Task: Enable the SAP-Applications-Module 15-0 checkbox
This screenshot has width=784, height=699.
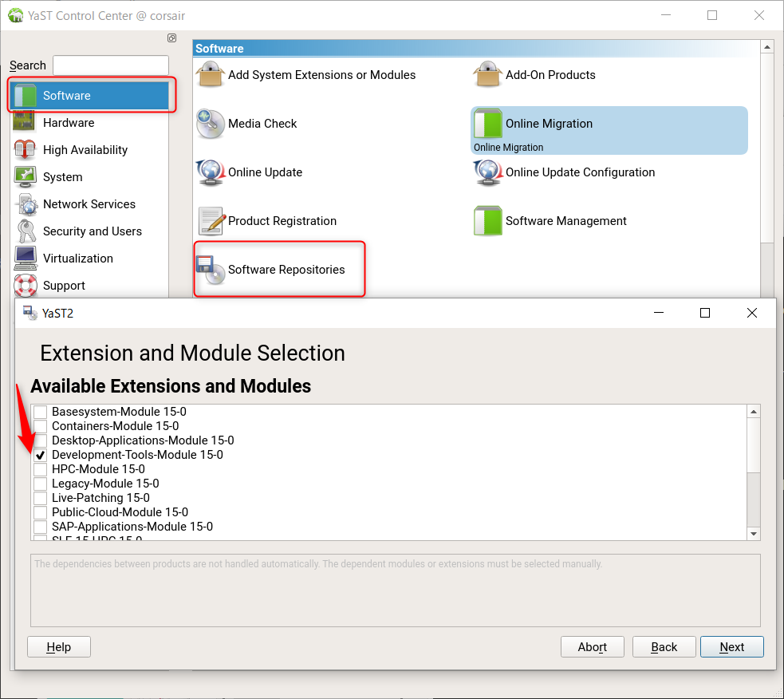Action: tap(41, 527)
